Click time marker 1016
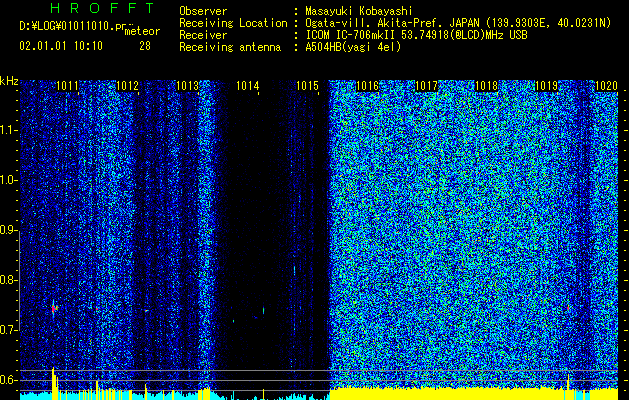 pyautogui.click(x=367, y=85)
